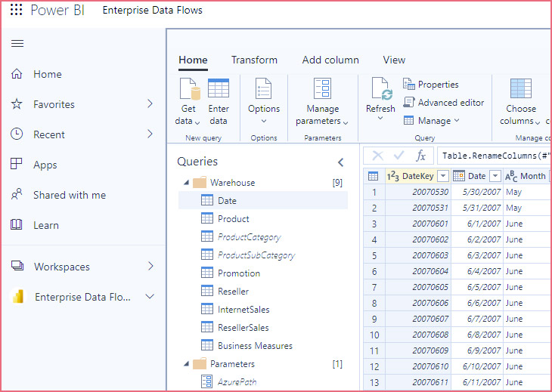Click the table corner select-all icon
This screenshot has height=392, width=552.
tap(373, 176)
